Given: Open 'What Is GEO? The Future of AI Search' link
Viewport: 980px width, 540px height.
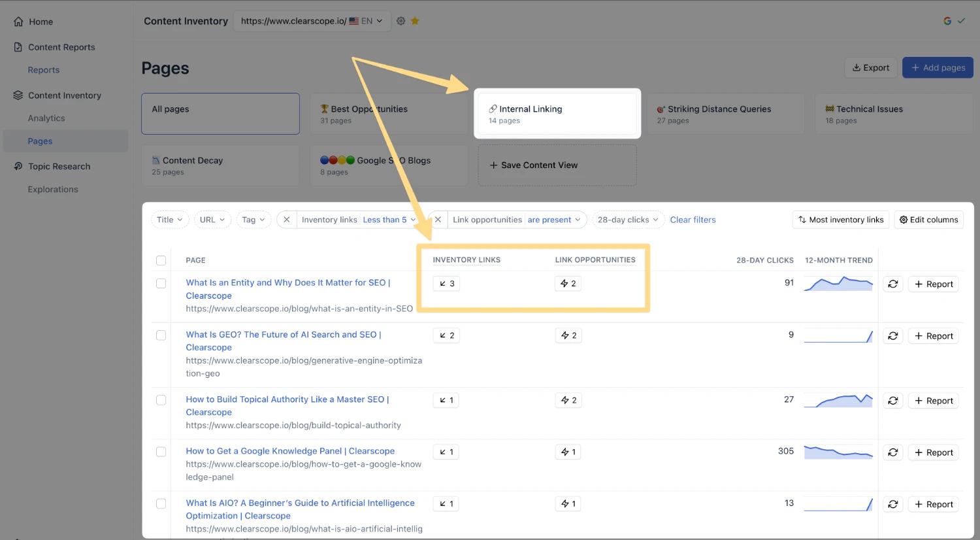Looking at the screenshot, I should click(x=284, y=341).
